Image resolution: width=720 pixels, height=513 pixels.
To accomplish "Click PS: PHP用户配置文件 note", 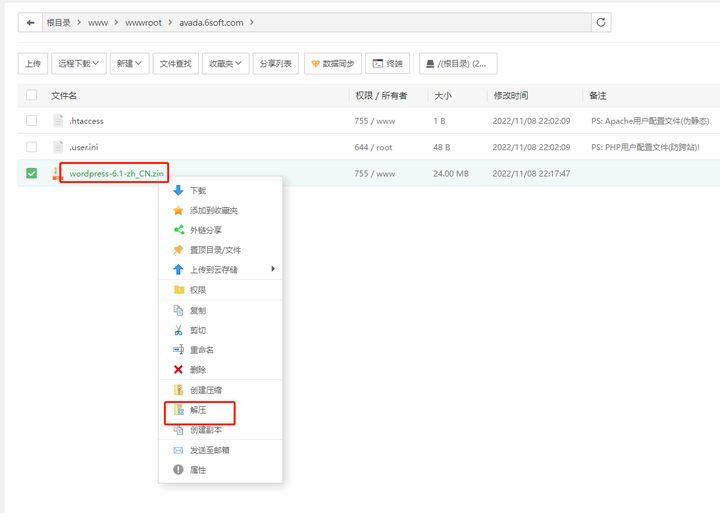I will pos(645,147).
